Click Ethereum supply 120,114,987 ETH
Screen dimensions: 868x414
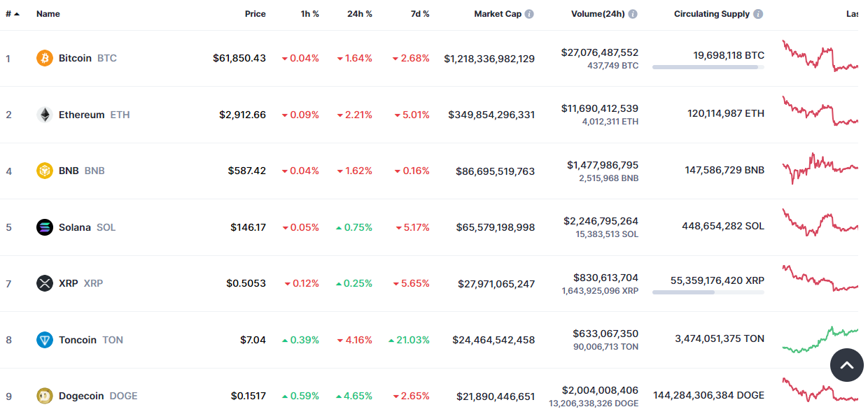726,113
